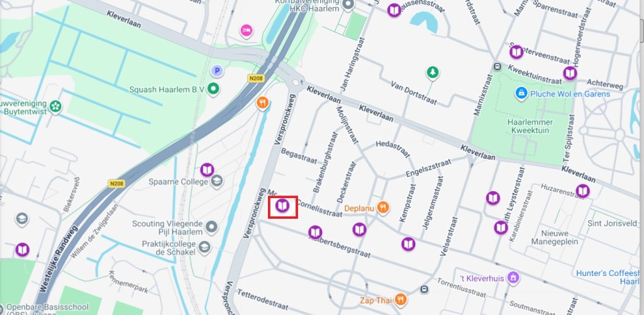
Task: Click the Squash Haarlem B.V marker
Action: [x=213, y=89]
